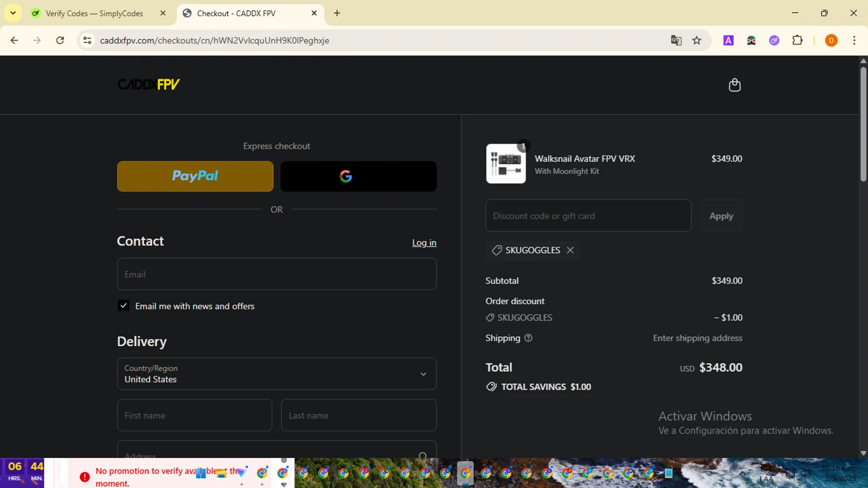Screen dimensions: 868x488
Task: Click the Subtotal $349.00 value
Action: pyautogui.click(x=727, y=281)
